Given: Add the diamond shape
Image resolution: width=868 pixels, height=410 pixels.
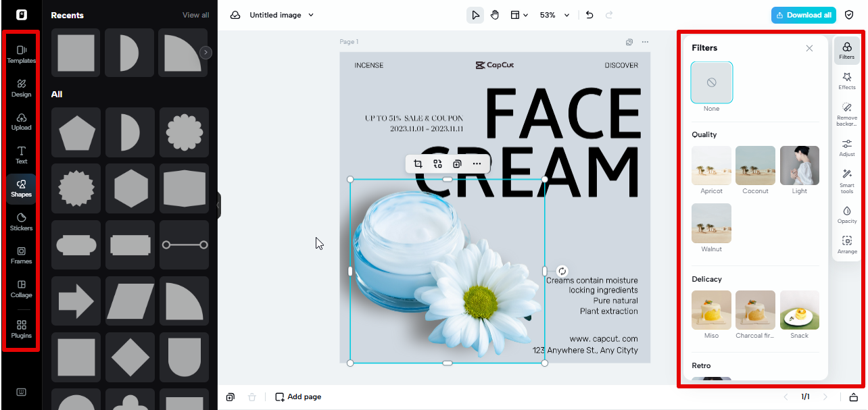Looking at the screenshot, I should [x=130, y=357].
